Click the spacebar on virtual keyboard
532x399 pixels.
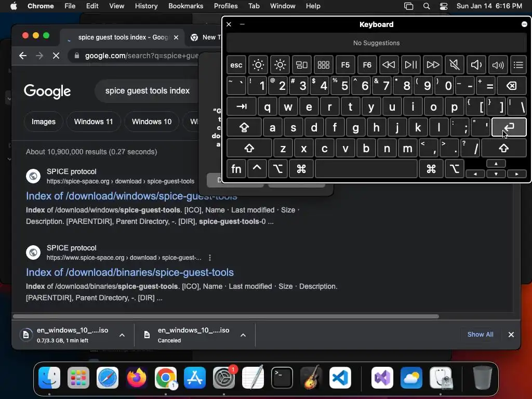click(x=366, y=169)
